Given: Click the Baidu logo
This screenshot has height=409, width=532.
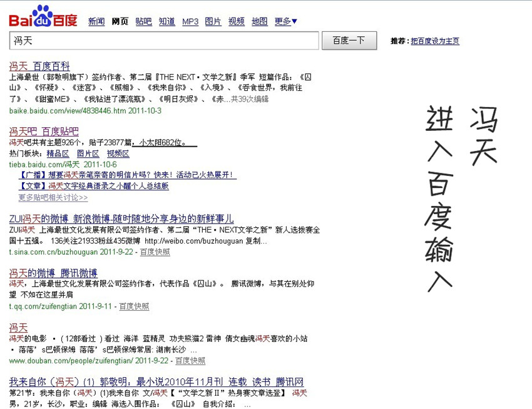Looking at the screenshot, I should click(43, 17).
